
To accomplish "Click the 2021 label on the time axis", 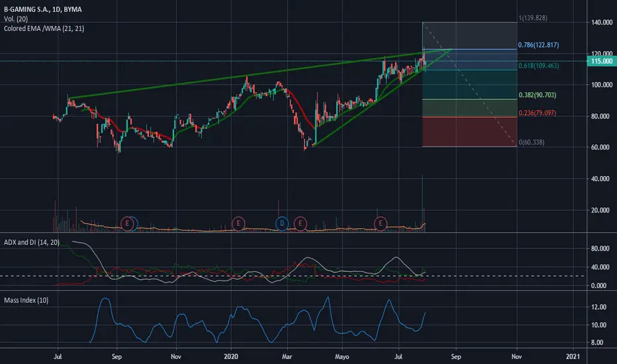I will [x=573, y=357].
